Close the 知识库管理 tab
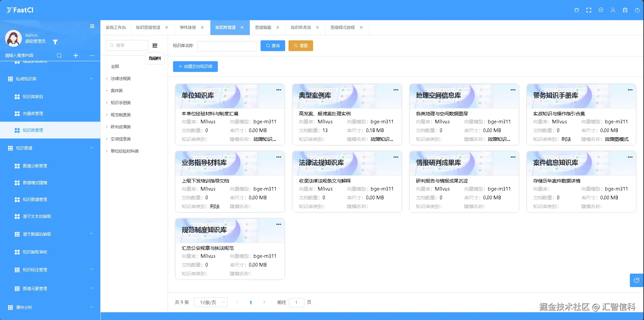This screenshot has width=644, height=320. coord(242,28)
